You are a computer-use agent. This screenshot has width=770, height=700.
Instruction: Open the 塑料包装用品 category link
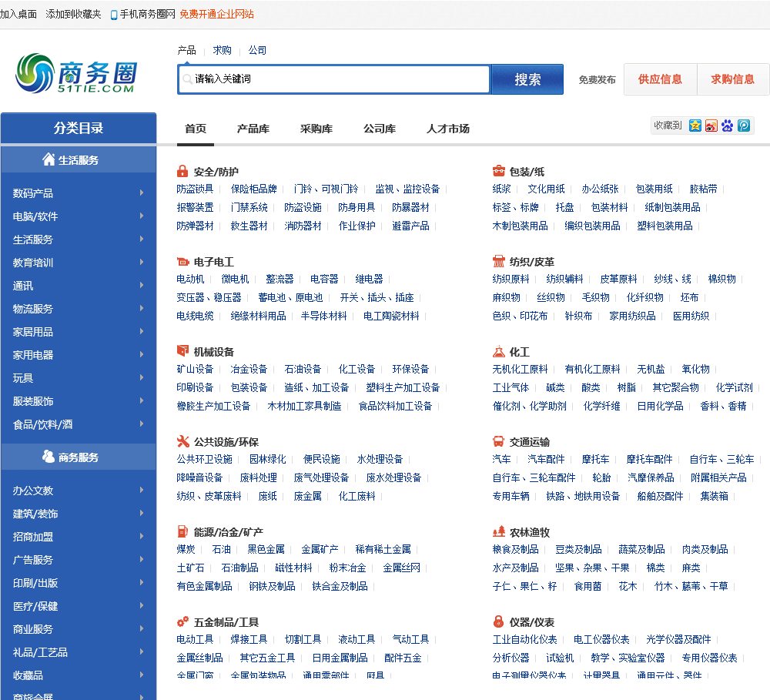(665, 226)
